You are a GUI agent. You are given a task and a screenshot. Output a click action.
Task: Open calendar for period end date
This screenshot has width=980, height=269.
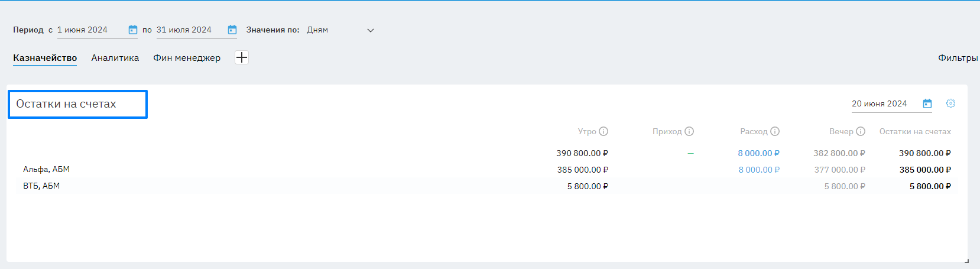click(232, 30)
